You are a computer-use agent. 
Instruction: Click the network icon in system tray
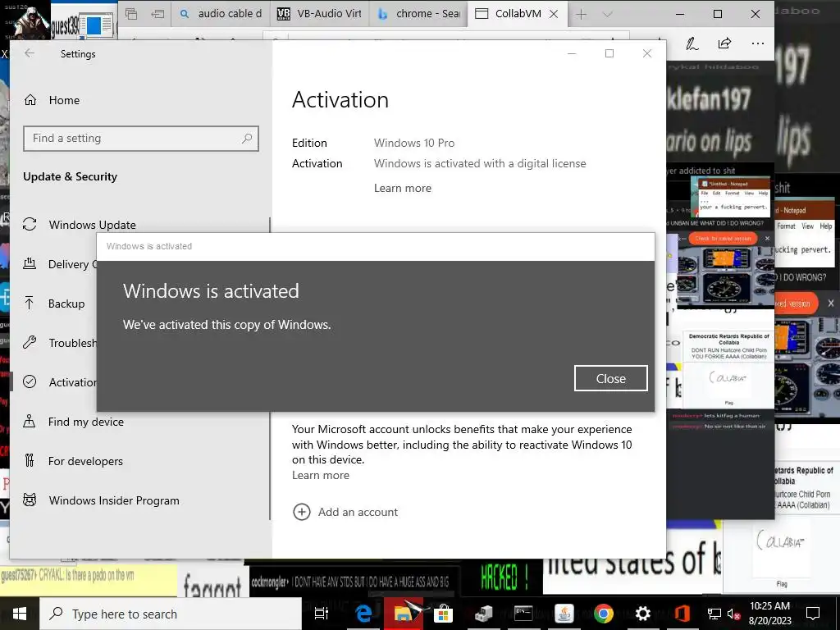coord(714,614)
